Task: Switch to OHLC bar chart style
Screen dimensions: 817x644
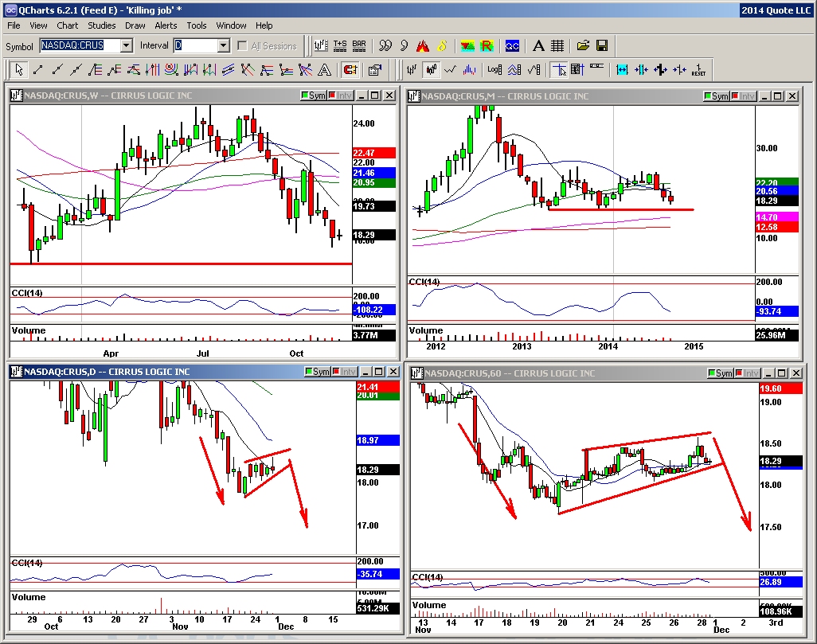Action: [412, 69]
